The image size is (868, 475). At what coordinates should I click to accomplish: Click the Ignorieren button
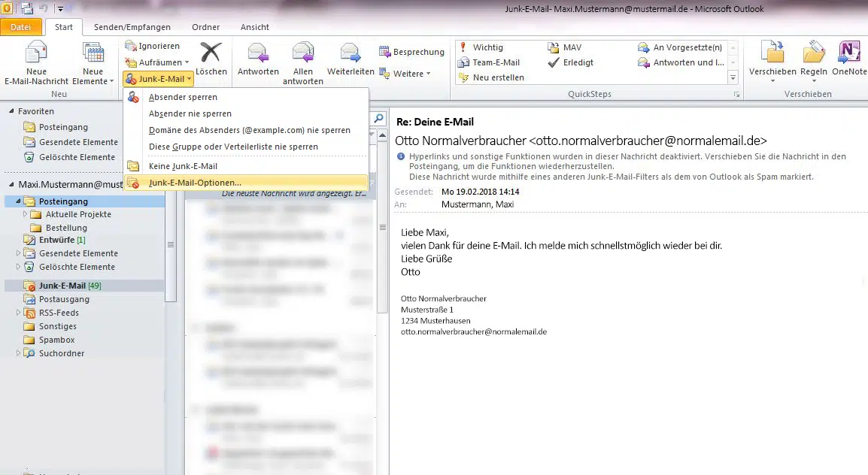152,46
